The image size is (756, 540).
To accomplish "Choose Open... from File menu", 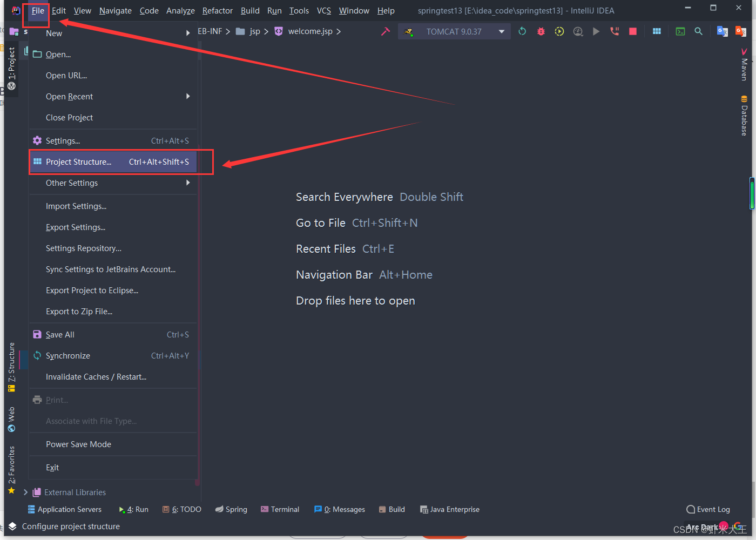I will tap(113, 54).
